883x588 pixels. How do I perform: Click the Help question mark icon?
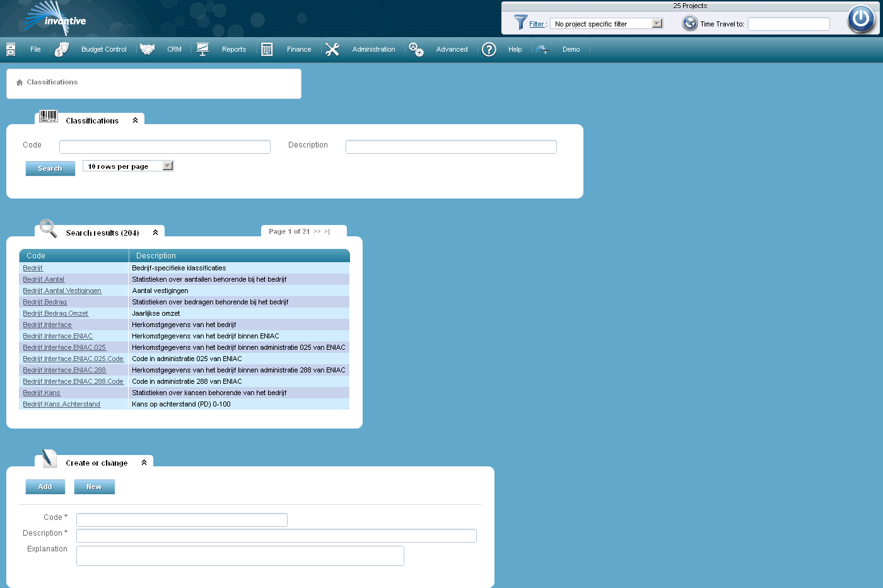[x=489, y=49]
